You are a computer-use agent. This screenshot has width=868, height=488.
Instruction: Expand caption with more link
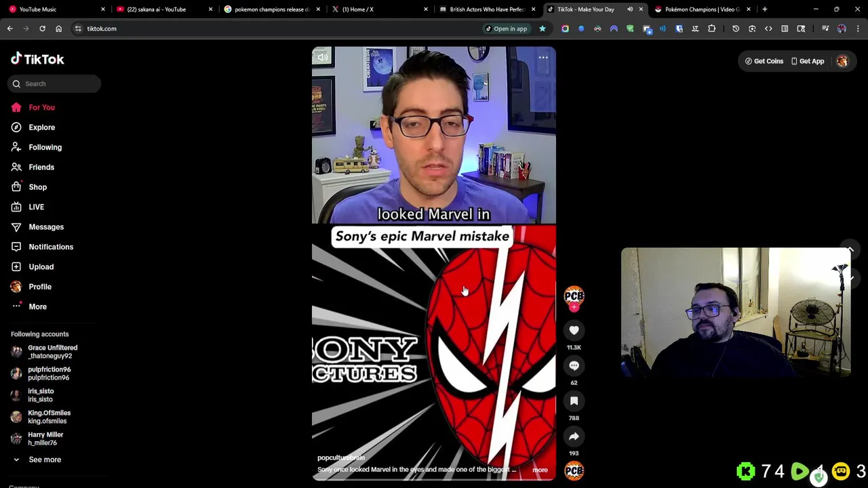pyautogui.click(x=540, y=470)
